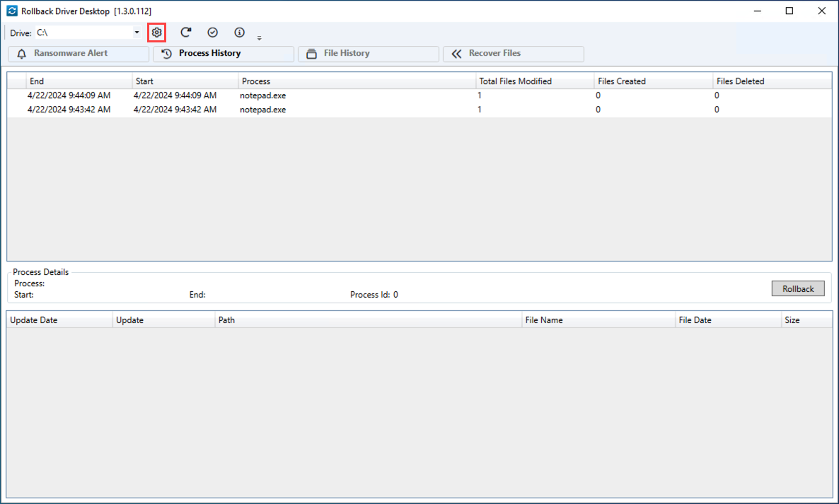The width and height of the screenshot is (839, 504).
Task: Click the File Name column header
Action: (598, 320)
